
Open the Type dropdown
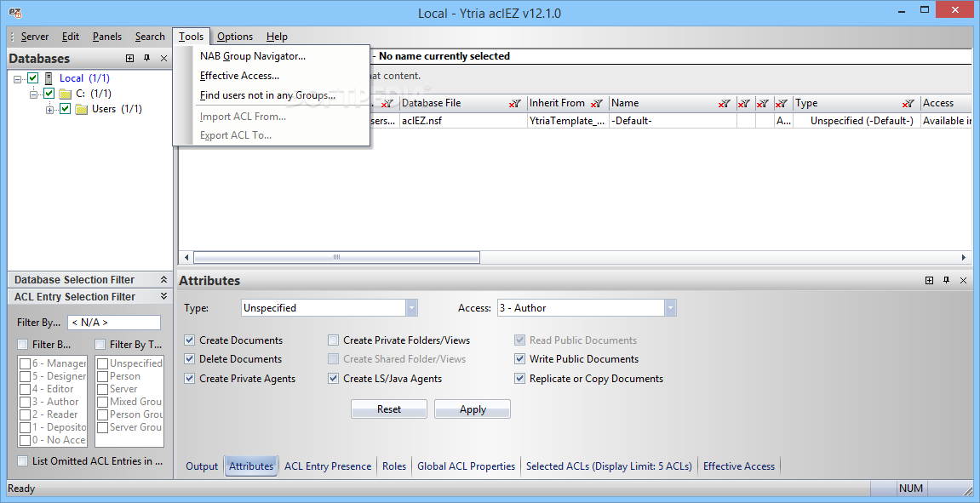point(411,308)
